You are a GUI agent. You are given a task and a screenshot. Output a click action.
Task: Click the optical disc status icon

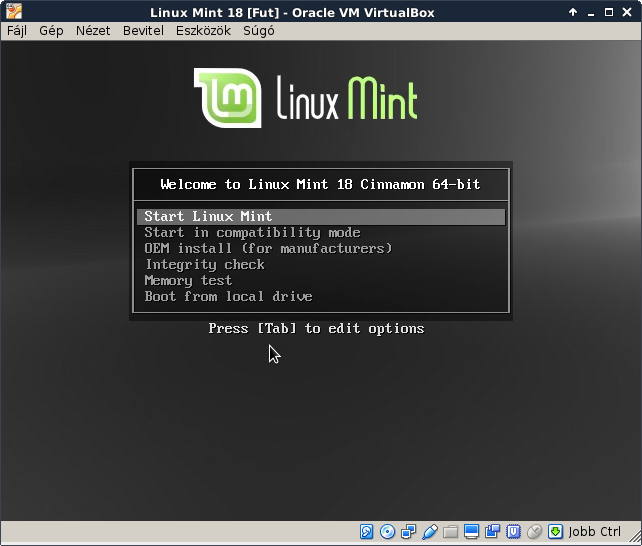pyautogui.click(x=387, y=532)
